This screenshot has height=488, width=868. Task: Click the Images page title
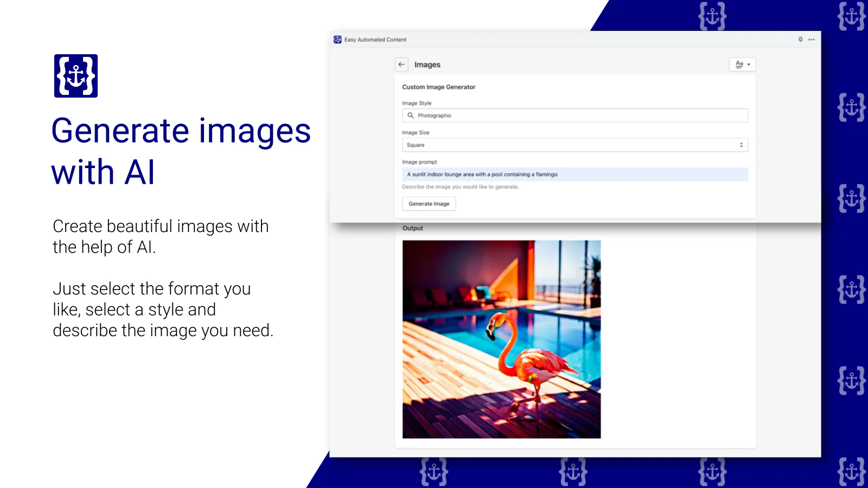427,65
